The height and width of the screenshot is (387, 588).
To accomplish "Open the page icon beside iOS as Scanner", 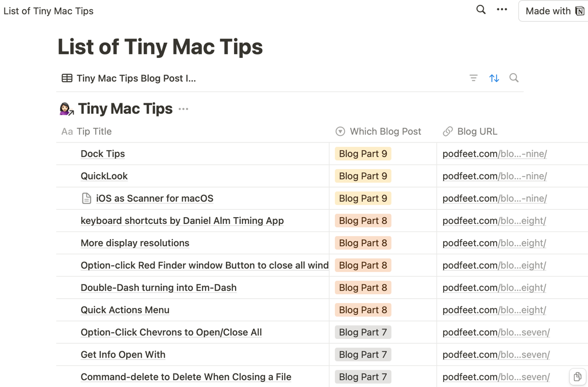I will [86, 198].
